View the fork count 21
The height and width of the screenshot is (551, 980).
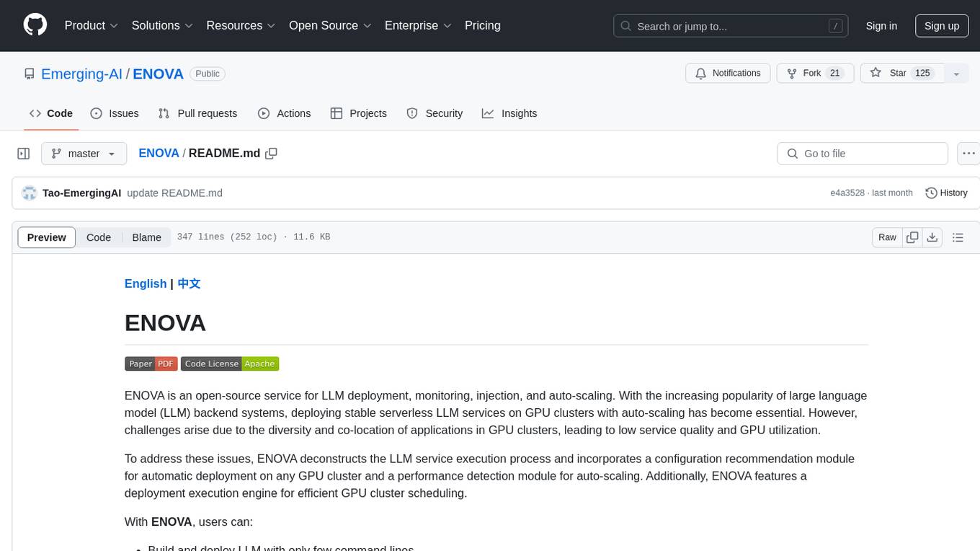835,74
